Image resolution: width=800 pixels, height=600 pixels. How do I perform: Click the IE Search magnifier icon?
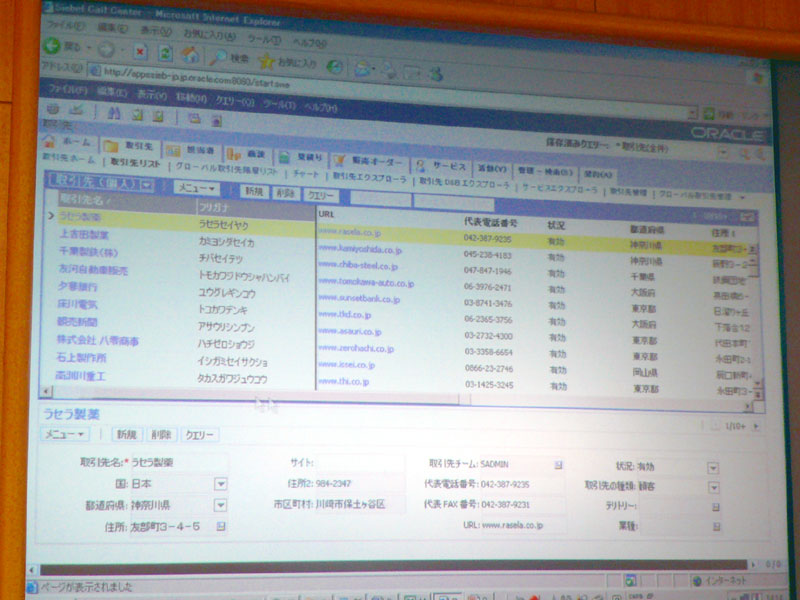pyautogui.click(x=218, y=57)
